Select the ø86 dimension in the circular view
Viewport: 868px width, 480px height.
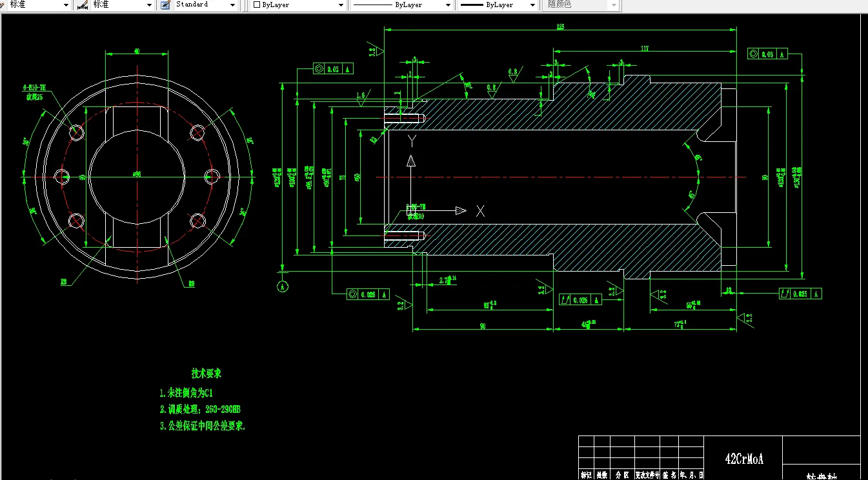click(137, 174)
